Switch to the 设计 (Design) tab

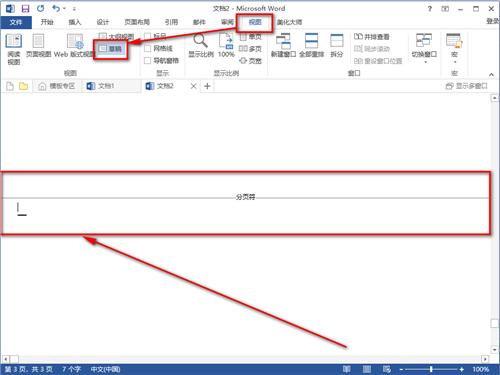coord(103,22)
